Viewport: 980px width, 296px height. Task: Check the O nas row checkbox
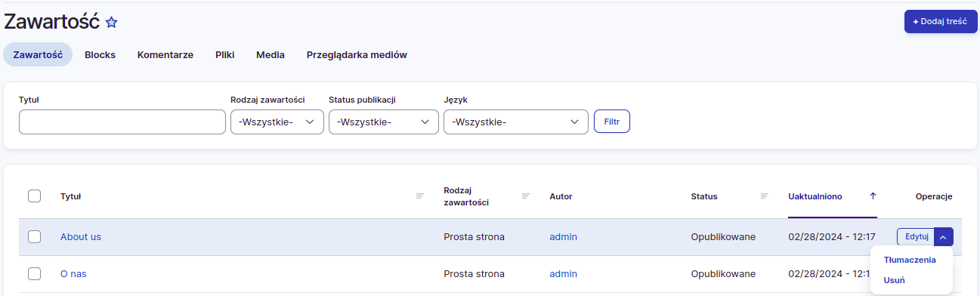(x=34, y=273)
